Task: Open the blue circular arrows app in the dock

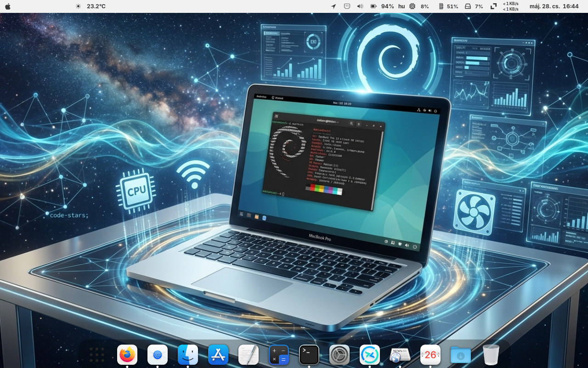Action: click(370, 355)
